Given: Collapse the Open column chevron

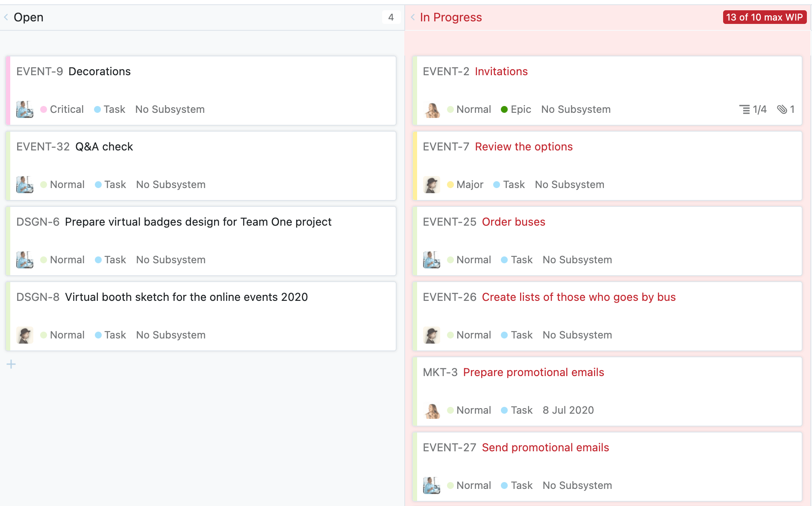Looking at the screenshot, I should [6, 17].
